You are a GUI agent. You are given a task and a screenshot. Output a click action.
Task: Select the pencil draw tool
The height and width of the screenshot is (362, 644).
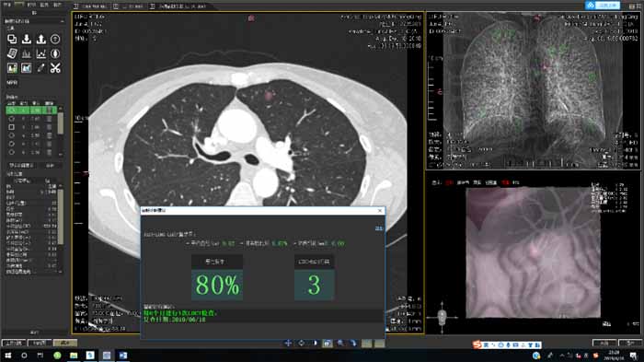40,68
